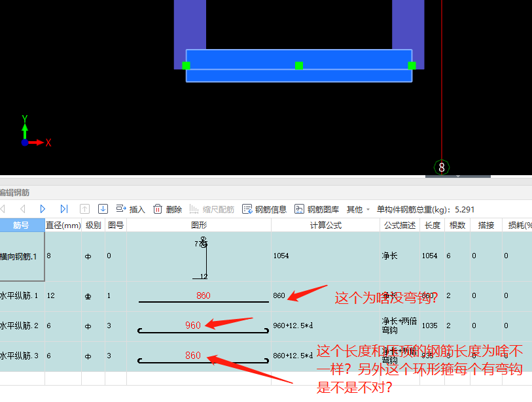Click the 860+12.5*d formula cell
Screen dimensions: 532x402
coord(325,356)
